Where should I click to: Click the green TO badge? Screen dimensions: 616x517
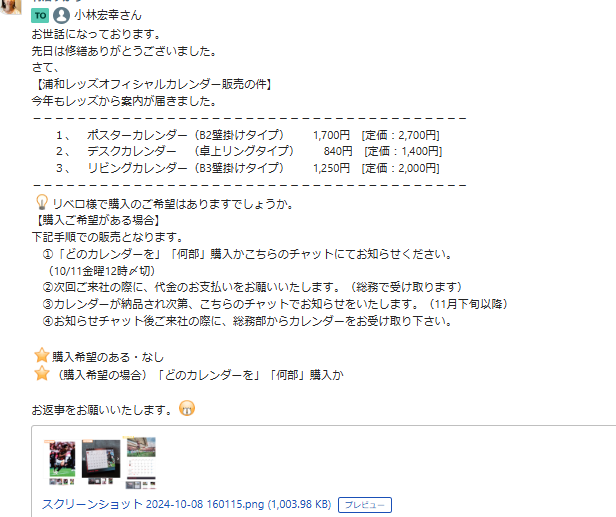tap(40, 16)
